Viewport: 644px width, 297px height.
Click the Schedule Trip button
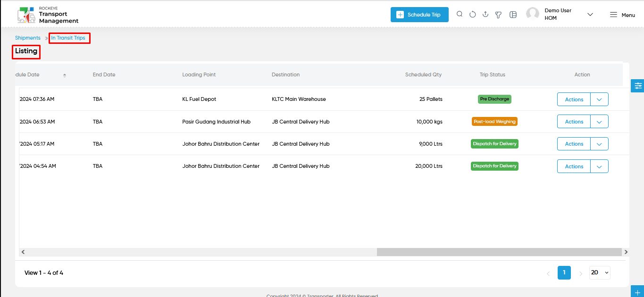pos(419,15)
